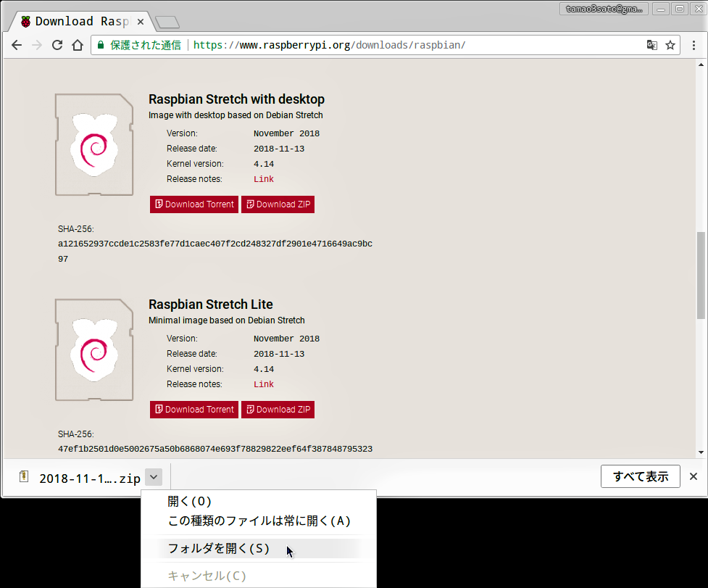The height and width of the screenshot is (588, 708).
Task: Click Stretch with desktop version November 2018
Action: pyautogui.click(x=286, y=133)
